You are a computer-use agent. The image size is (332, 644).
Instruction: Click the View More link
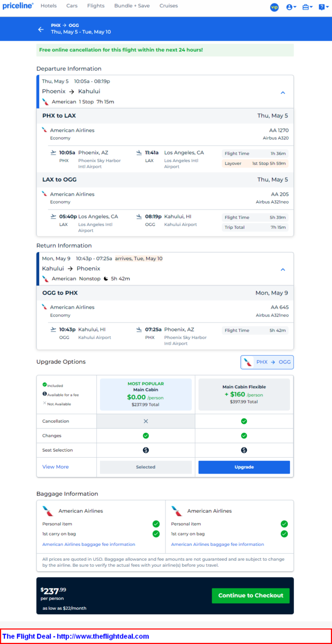tap(55, 467)
